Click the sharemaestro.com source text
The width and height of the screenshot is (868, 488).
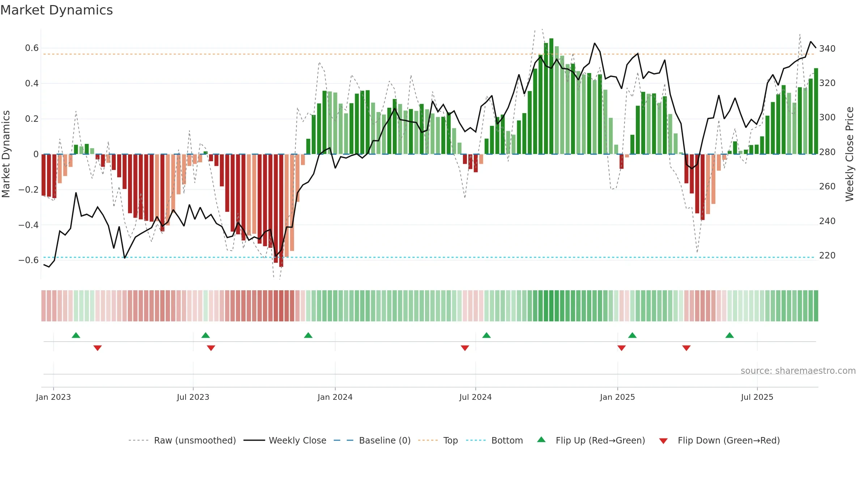coord(798,371)
